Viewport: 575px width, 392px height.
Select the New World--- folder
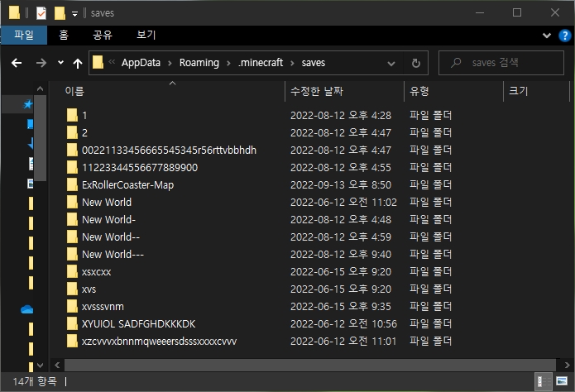pyautogui.click(x=113, y=255)
